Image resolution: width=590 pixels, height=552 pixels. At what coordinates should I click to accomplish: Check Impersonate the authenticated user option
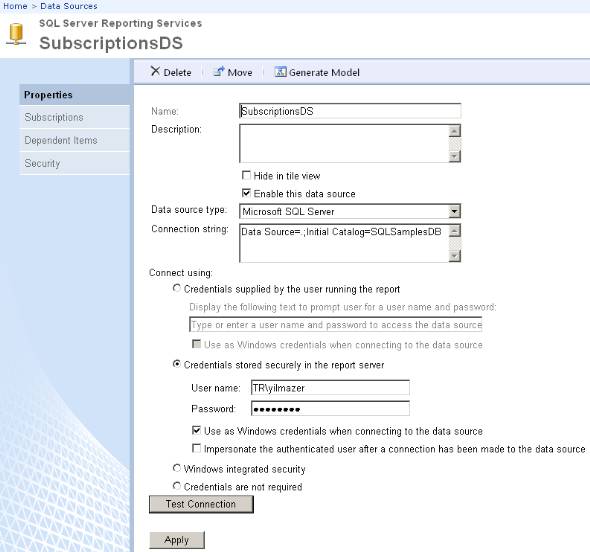coord(196,448)
